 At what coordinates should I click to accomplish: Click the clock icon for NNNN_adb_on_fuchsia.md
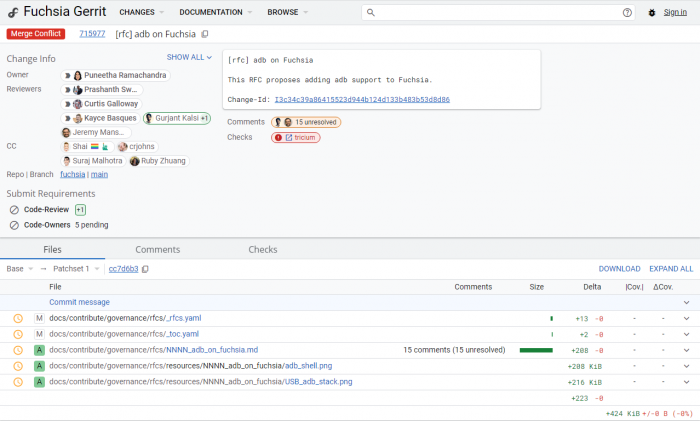(18, 350)
